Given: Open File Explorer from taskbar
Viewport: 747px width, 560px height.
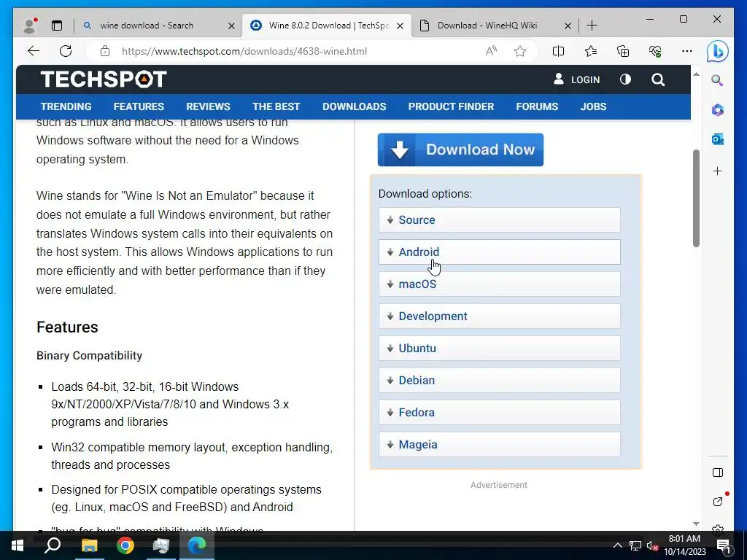Looking at the screenshot, I should pyautogui.click(x=89, y=545).
